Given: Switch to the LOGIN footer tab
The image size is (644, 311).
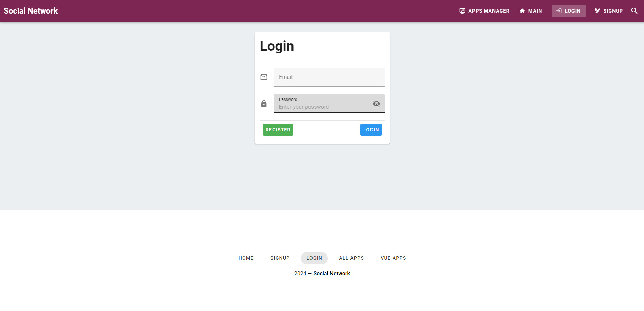Looking at the screenshot, I should (x=314, y=258).
